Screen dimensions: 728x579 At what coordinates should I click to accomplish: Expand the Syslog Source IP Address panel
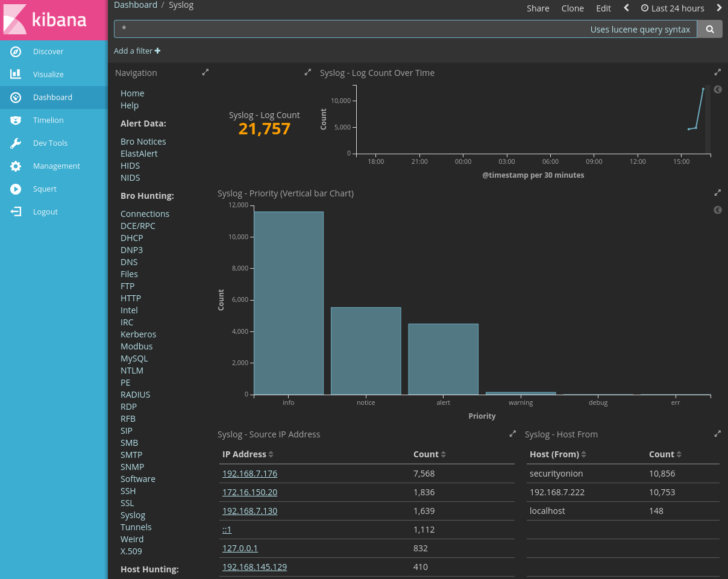pyautogui.click(x=513, y=433)
